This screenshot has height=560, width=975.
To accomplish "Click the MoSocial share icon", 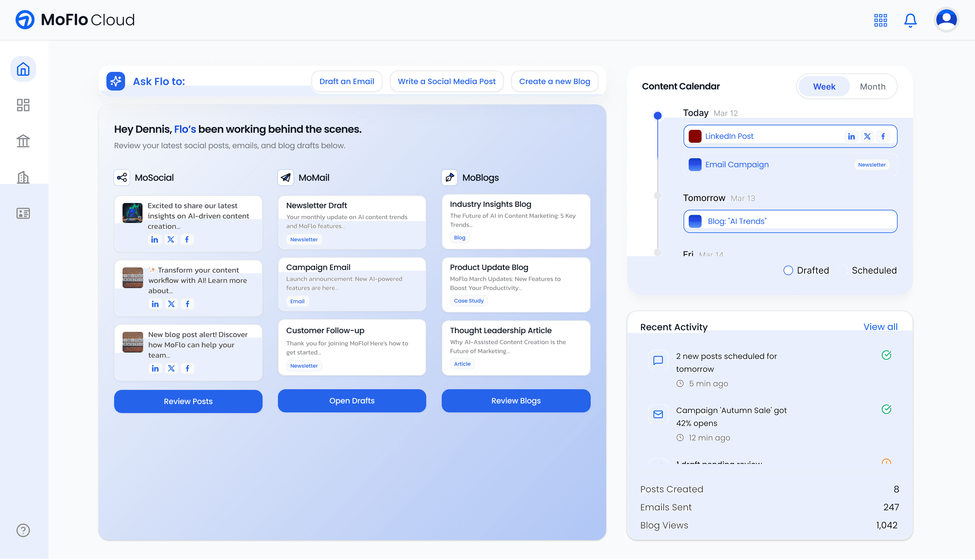I will tap(122, 177).
